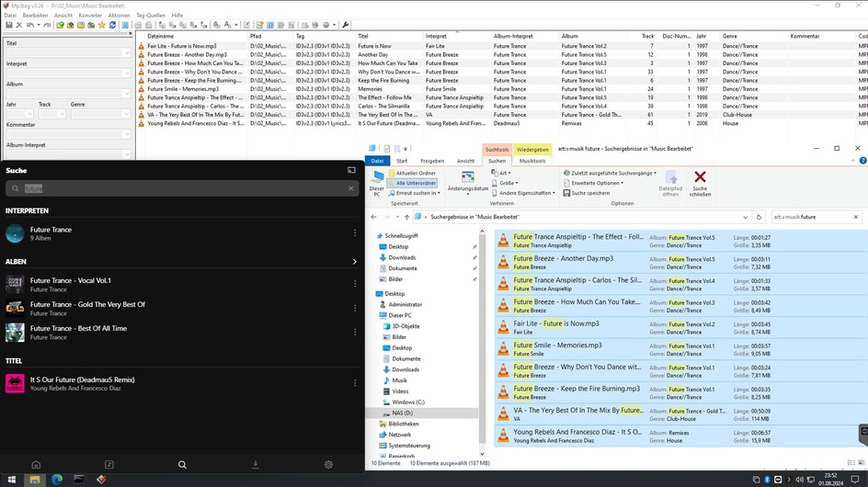Open the Genre dropdown in Mp3tag panel
Image resolution: width=868 pixels, height=487 pixels.
coord(126,114)
